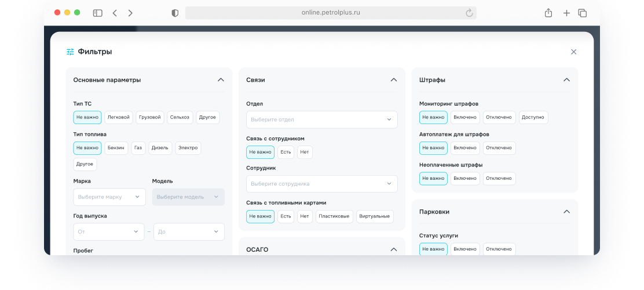Screen dimensions: 644x290
Task: Open the Выберите сотрудника dropdown
Action: click(322, 184)
